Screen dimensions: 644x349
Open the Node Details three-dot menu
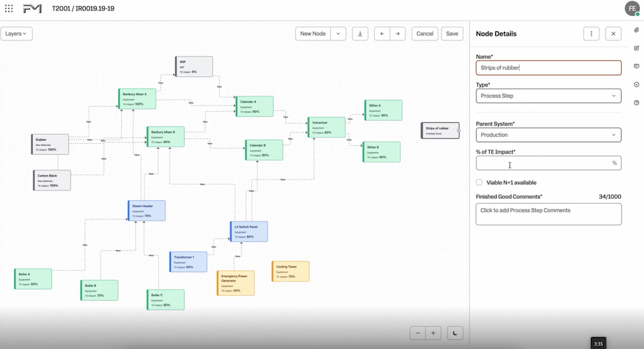(591, 34)
